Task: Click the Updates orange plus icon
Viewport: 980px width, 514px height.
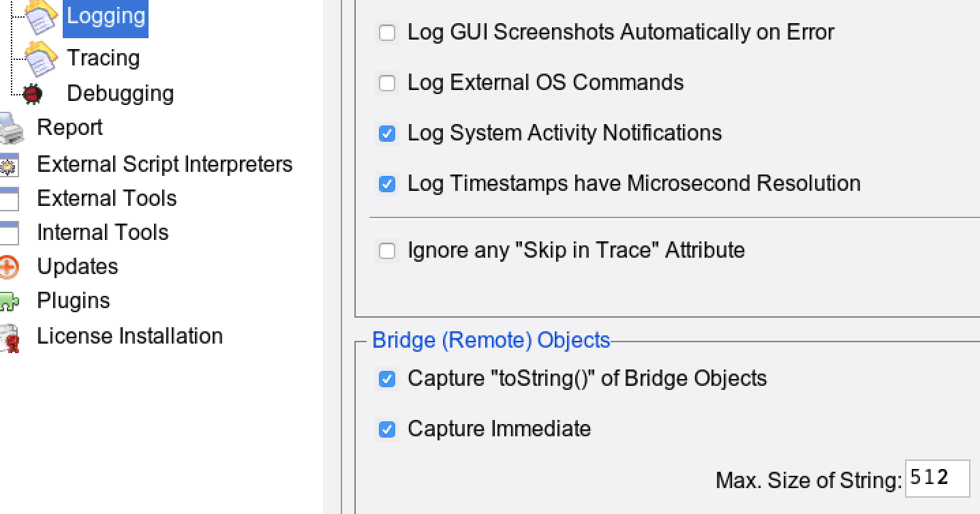Action: (10, 267)
